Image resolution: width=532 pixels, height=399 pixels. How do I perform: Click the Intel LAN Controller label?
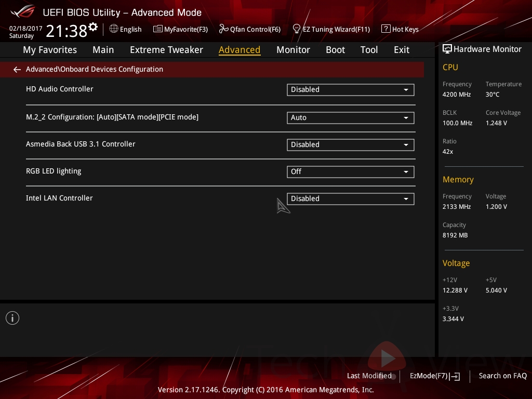point(59,198)
